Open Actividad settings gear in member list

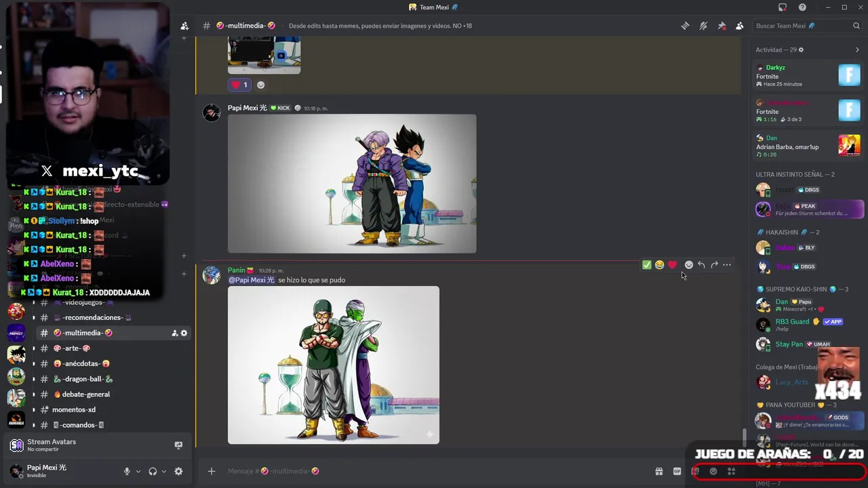(801, 49)
